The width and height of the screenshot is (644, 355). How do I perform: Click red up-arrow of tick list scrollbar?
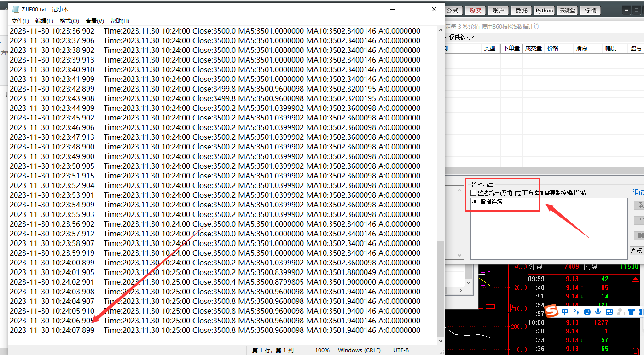(x=636, y=279)
